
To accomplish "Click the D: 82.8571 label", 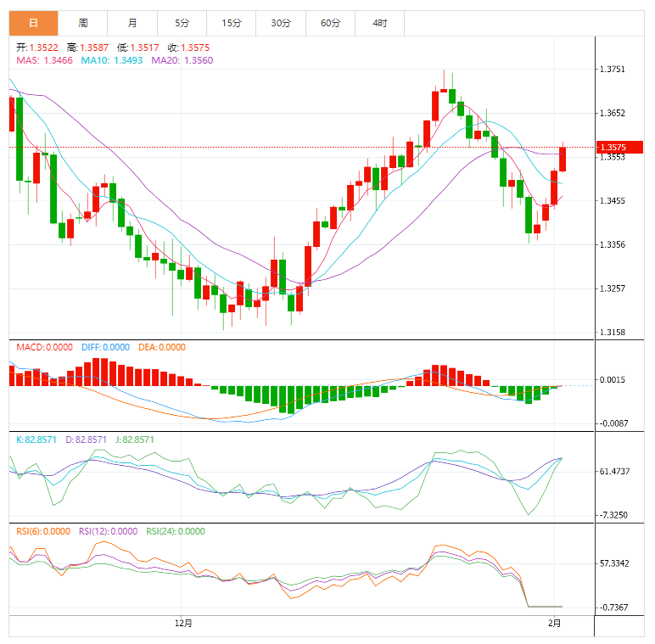I will tap(86, 440).
